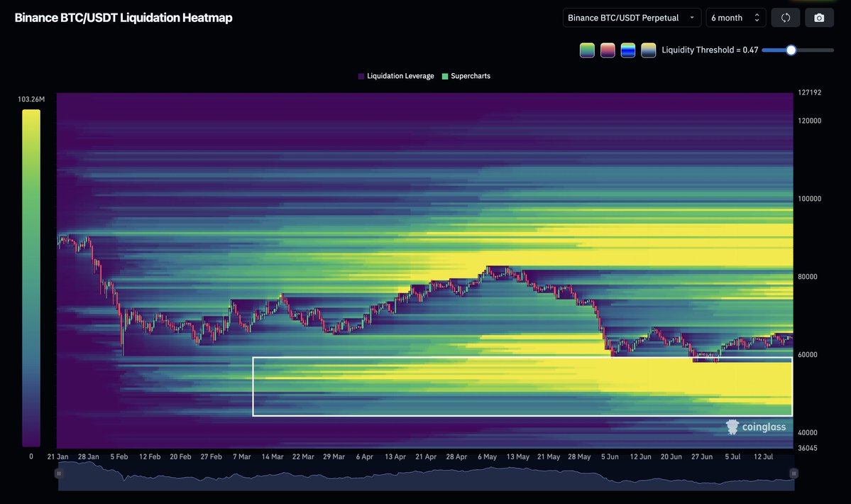Click the Binance BTC/USDT Liquidation Heatmap title
The height and width of the screenshot is (504, 851).
pos(123,18)
